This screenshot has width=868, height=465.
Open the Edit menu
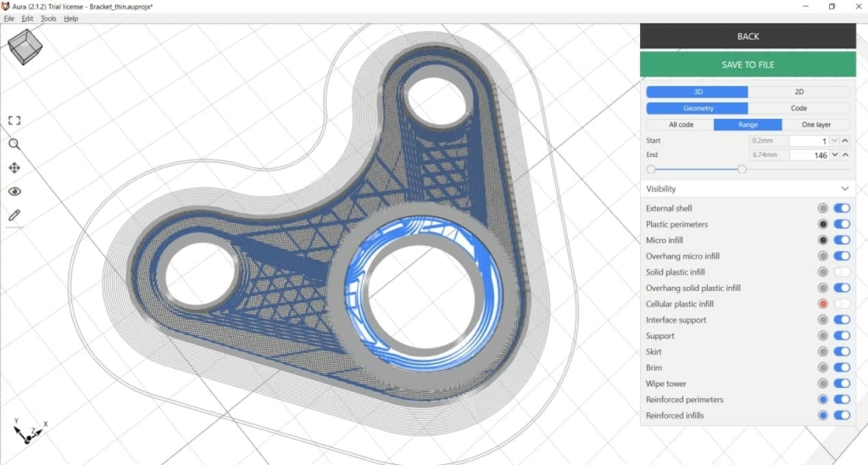click(27, 19)
